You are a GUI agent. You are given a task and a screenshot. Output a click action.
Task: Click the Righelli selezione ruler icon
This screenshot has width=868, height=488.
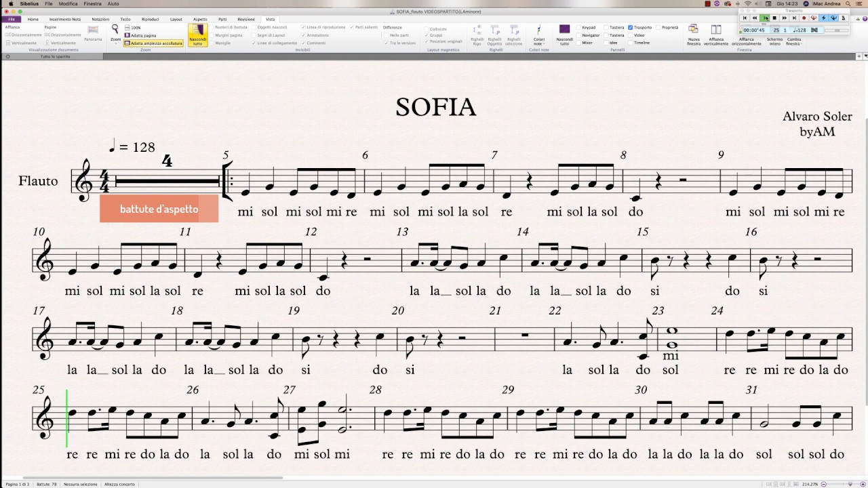pyautogui.click(x=514, y=30)
